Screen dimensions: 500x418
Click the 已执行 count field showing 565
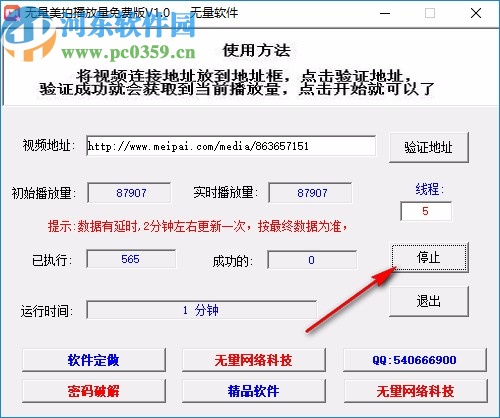131,259
